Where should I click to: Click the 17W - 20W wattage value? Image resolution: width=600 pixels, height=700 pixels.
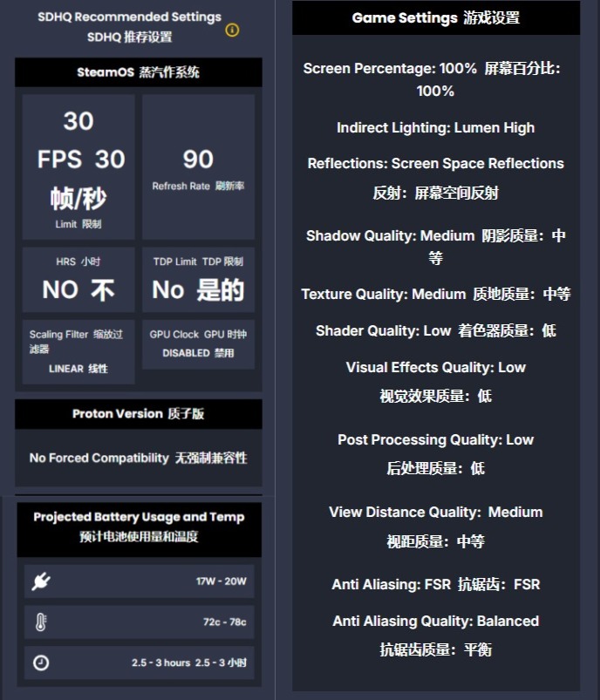coord(222,581)
